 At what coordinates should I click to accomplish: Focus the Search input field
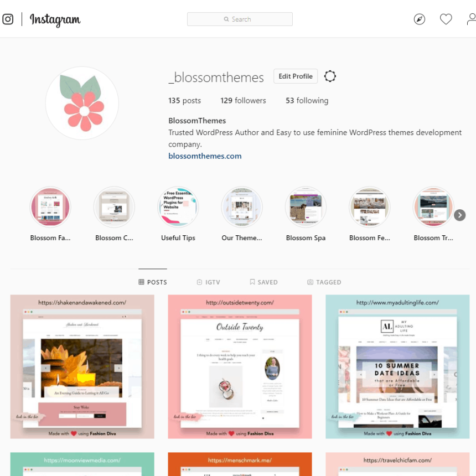pyautogui.click(x=240, y=19)
